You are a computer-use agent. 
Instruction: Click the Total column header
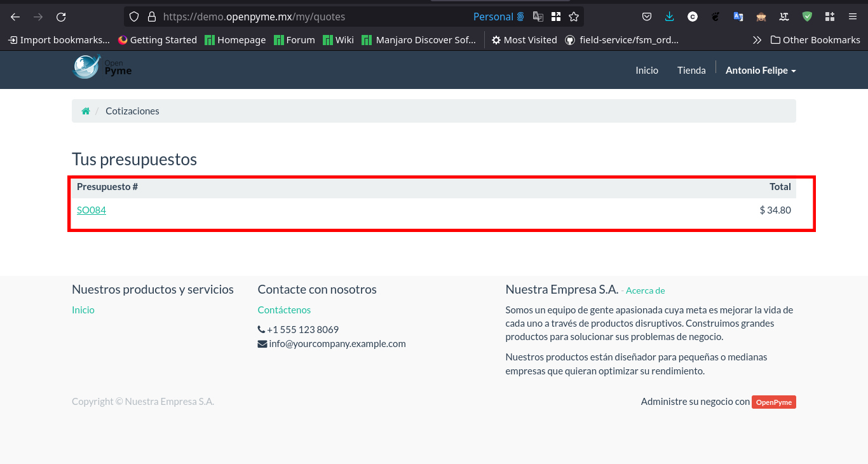(780, 187)
